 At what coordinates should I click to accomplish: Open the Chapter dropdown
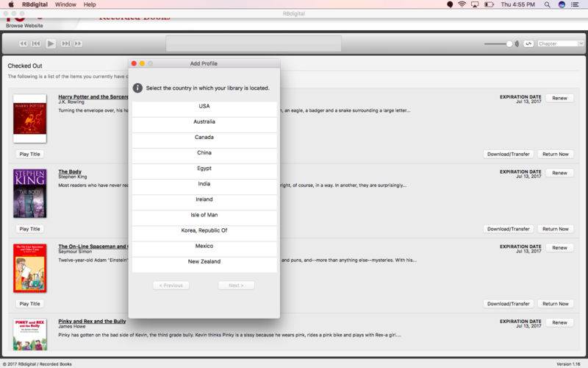[561, 44]
